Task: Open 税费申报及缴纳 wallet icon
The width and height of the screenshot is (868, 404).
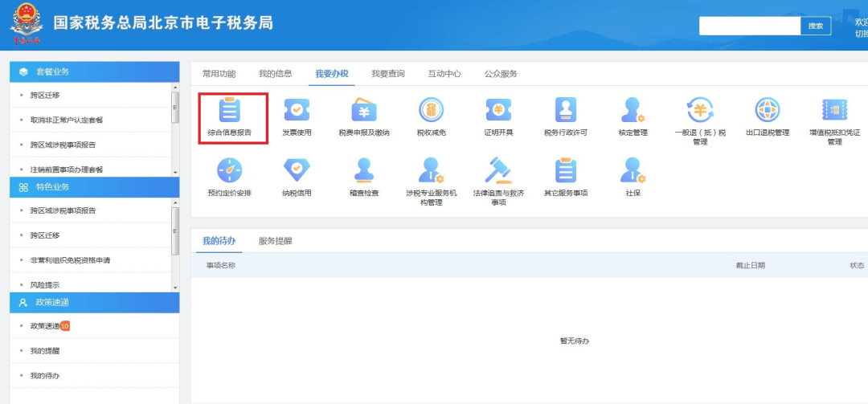Action: 364,109
